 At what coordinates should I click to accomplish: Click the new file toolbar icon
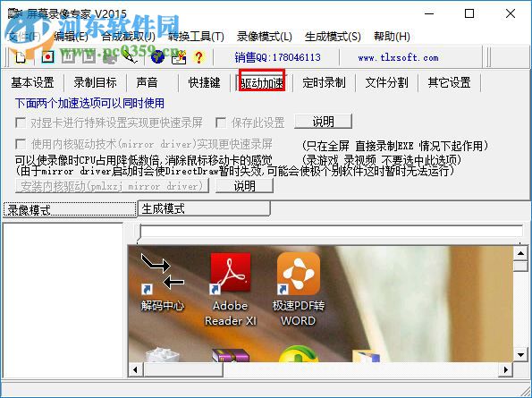click(21, 56)
